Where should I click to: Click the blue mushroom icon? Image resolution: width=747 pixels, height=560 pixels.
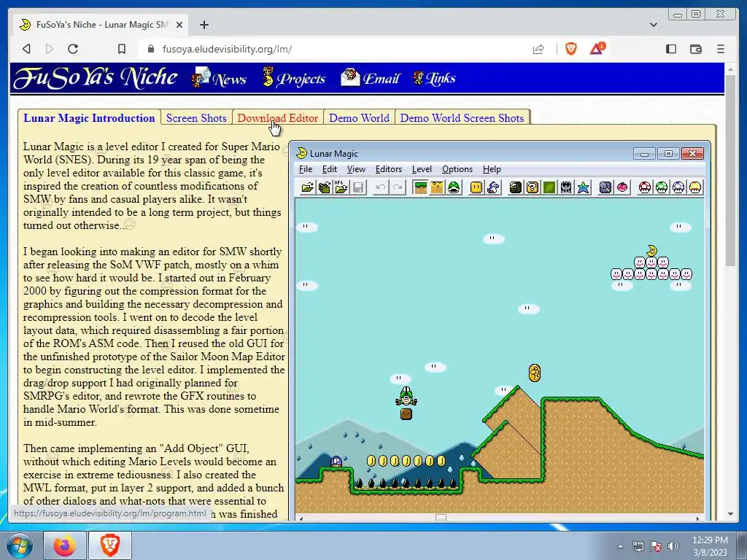(678, 187)
